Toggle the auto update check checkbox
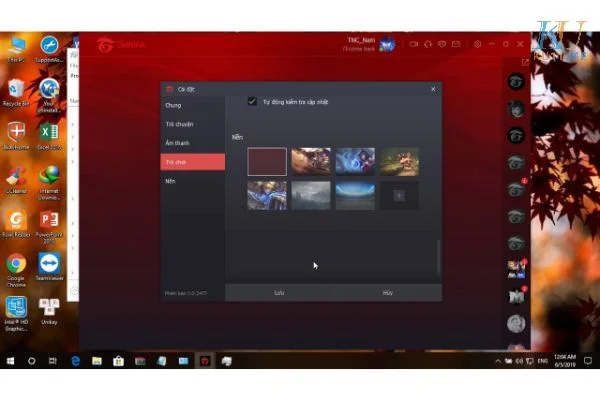This screenshot has height=400, width=600. pyautogui.click(x=252, y=101)
